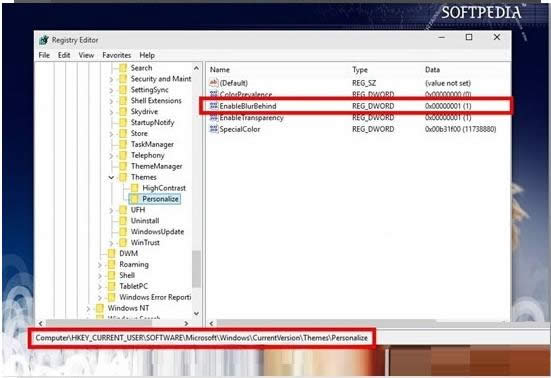Select the Shell tree item
The height and width of the screenshot is (378, 551).
tap(127, 275)
